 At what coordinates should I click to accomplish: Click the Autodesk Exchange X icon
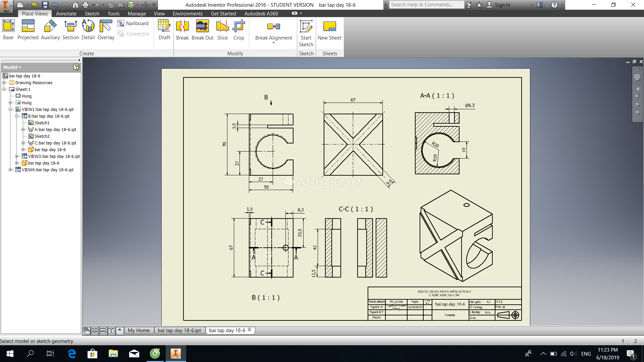click(x=540, y=5)
